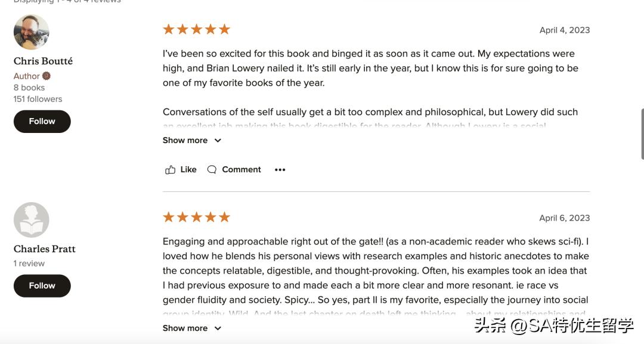644x344 pixels.
Task: Expand Chris Boutté's review with Show more
Action: pyautogui.click(x=185, y=141)
